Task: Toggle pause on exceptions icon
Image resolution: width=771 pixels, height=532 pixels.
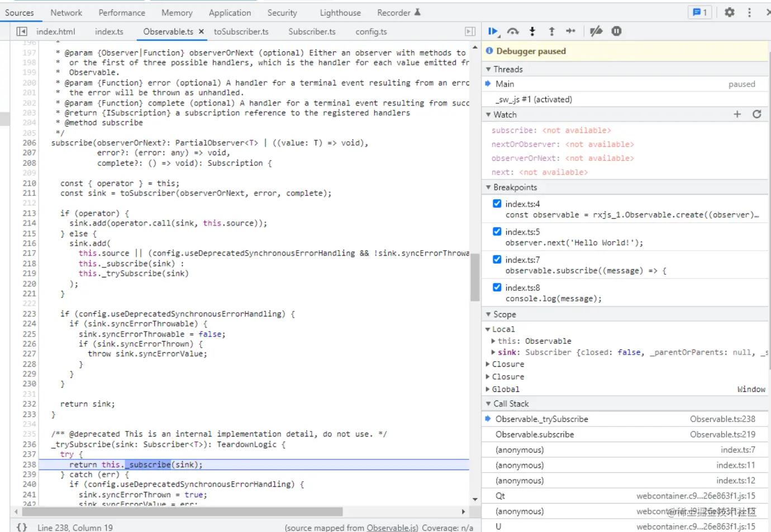Action: tap(616, 31)
